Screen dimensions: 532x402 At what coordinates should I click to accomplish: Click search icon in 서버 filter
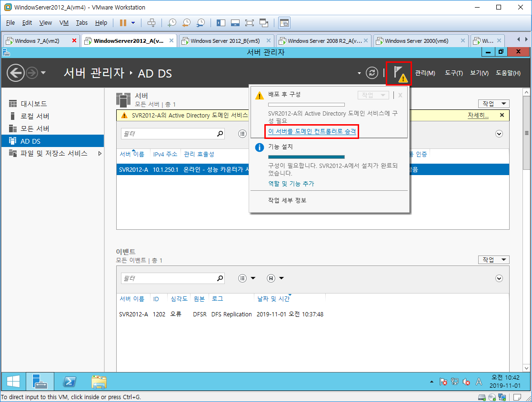point(220,134)
